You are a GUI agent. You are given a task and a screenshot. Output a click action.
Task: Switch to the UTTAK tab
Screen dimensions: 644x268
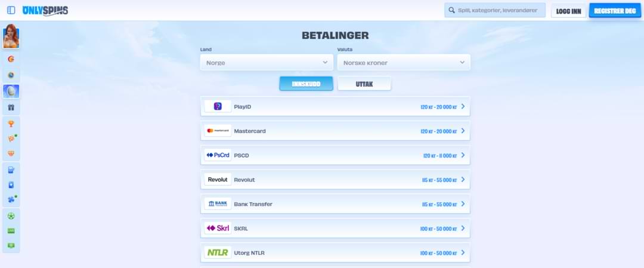tap(364, 84)
